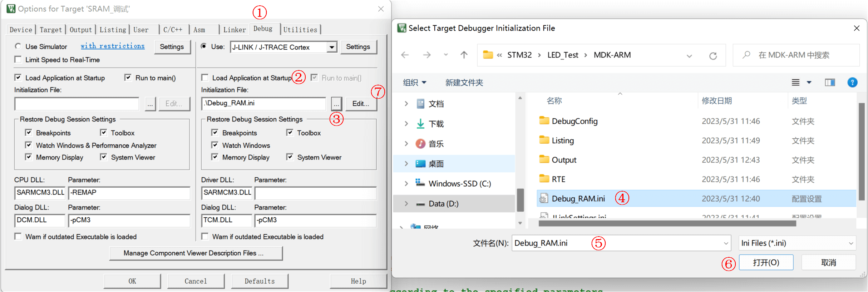Expand the Data (D:) drive tree node
Image resolution: width=868 pixels, height=292 pixels.
coord(406,204)
